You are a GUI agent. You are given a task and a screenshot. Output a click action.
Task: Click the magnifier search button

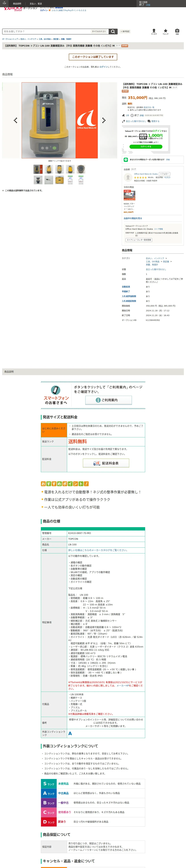[113, 31]
